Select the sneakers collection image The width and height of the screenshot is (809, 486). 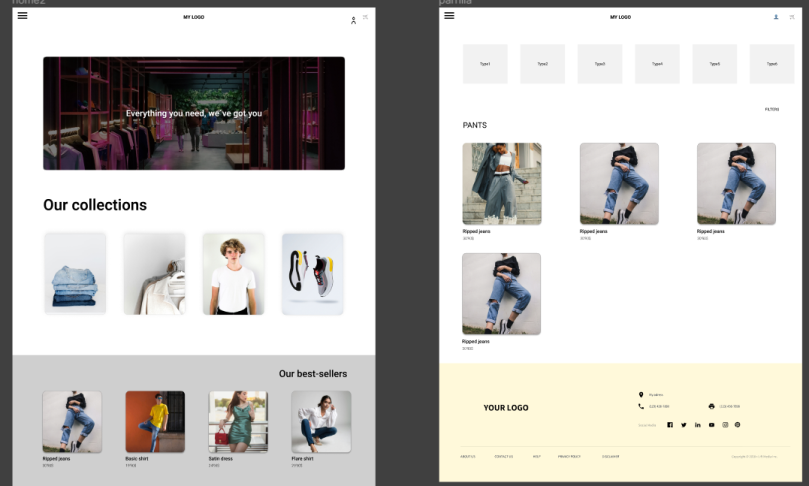click(x=313, y=274)
